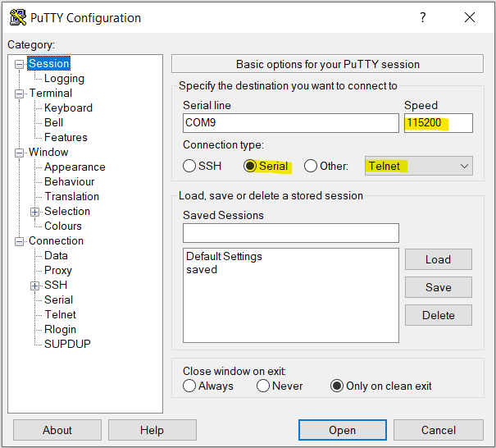Click the title bar question mark help button
Viewport: 496px width, 448px height.
coord(423,17)
